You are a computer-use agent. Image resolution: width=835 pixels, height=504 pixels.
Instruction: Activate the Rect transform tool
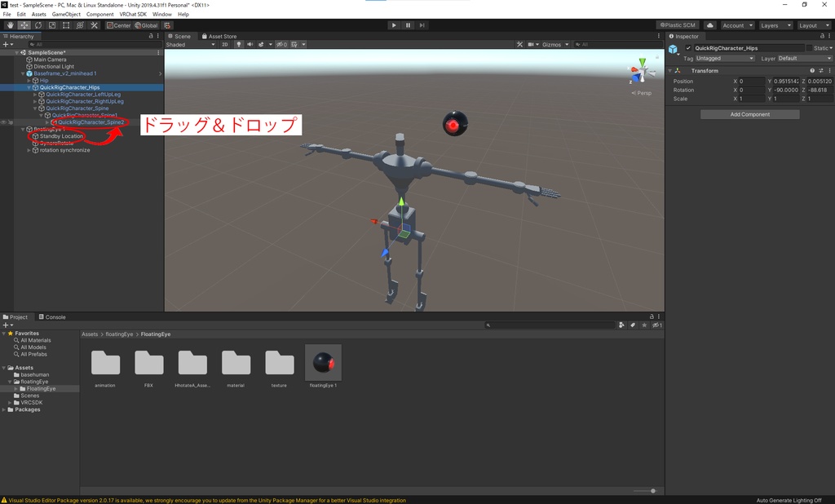[65, 24]
